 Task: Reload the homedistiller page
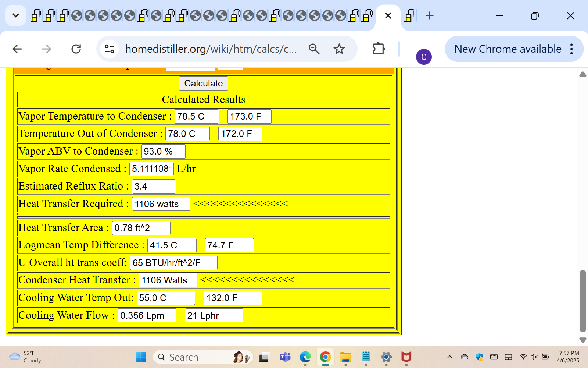[x=76, y=49]
